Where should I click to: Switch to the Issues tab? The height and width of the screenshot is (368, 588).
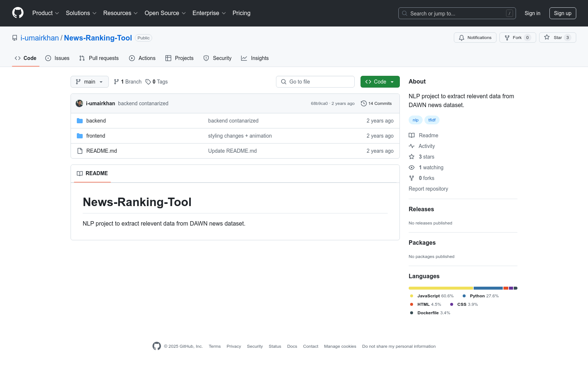coord(57,58)
